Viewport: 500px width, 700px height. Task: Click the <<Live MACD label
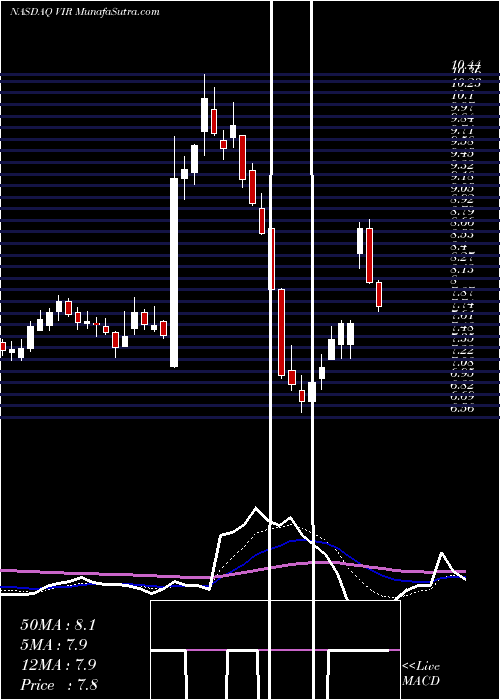(x=421, y=674)
